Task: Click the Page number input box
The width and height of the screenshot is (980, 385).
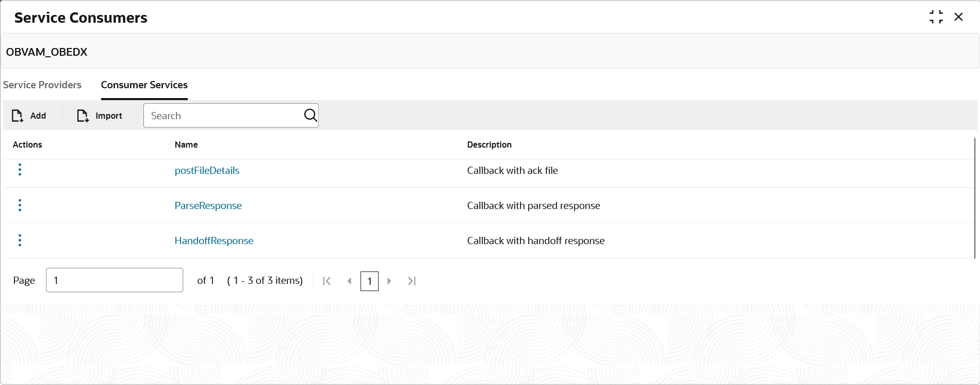Action: [115, 280]
